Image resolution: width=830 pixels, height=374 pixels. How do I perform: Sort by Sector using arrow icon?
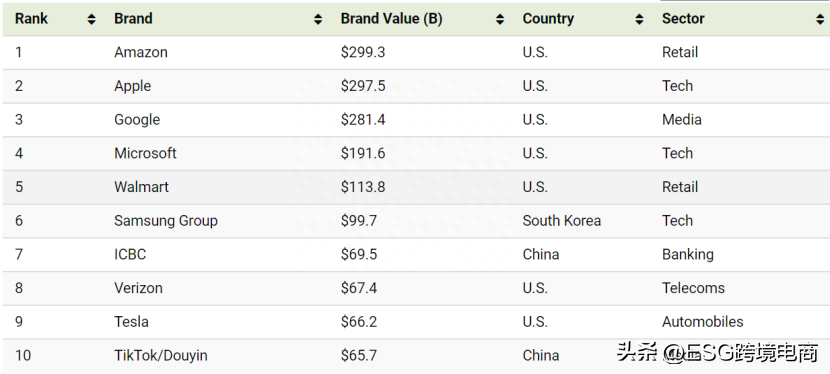(x=820, y=20)
